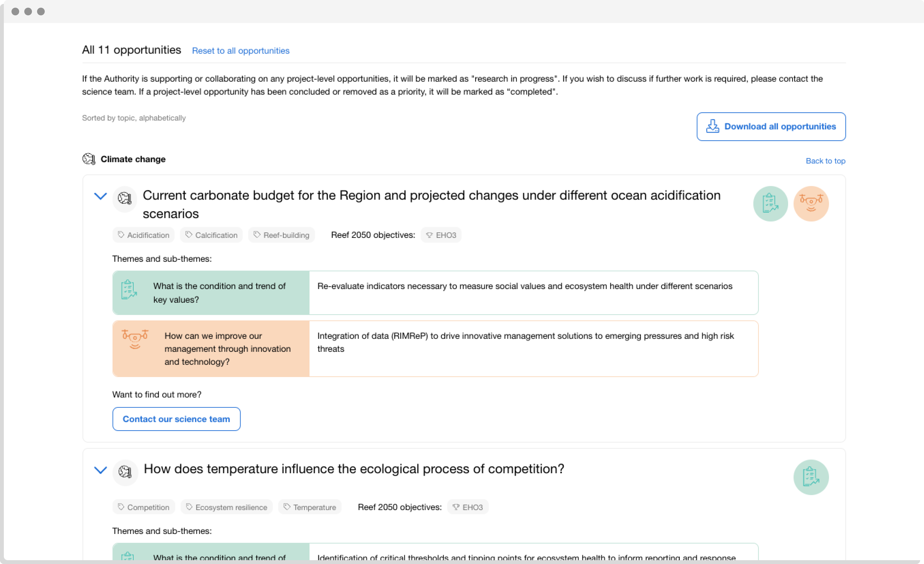The height and width of the screenshot is (564, 924).
Task: Collapse the temperature competition opportunity chevron
Action: [100, 470]
